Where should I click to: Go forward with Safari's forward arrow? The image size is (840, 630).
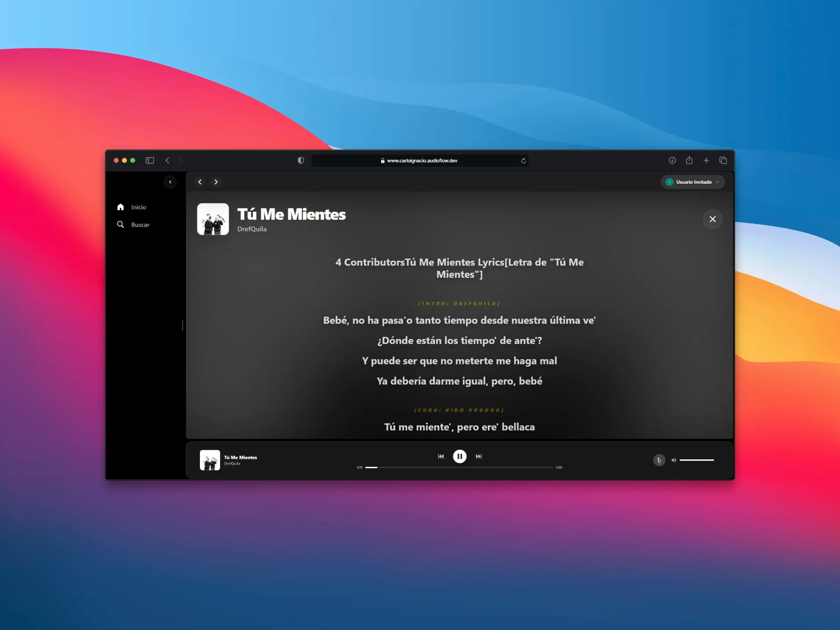[x=181, y=161]
